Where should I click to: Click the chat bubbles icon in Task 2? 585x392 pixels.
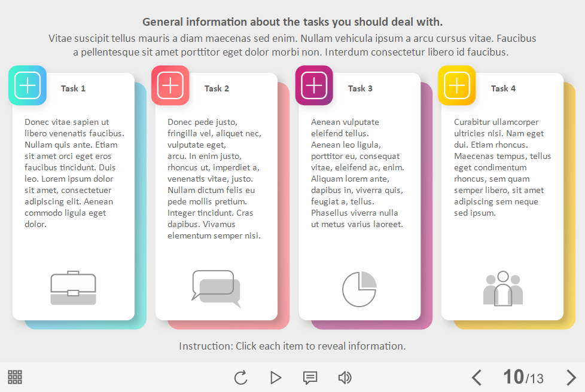tap(216, 289)
